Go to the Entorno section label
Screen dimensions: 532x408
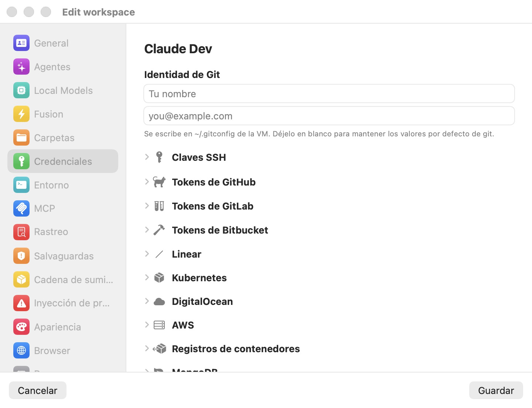[51, 185]
